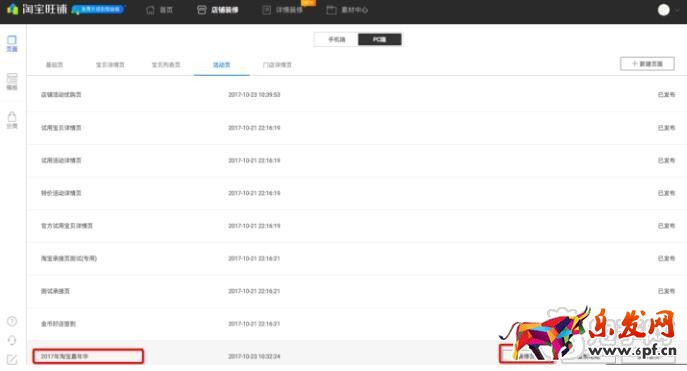Open the blue upgrade badge beside the logo
The image size is (687, 371).
(x=98, y=9)
